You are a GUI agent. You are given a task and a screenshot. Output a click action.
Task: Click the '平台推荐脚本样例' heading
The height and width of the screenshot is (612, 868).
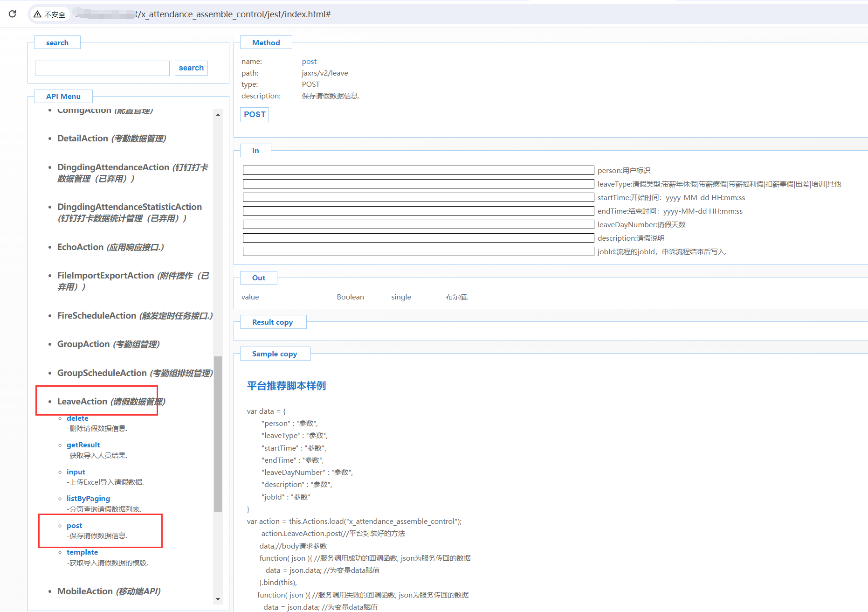click(x=286, y=386)
